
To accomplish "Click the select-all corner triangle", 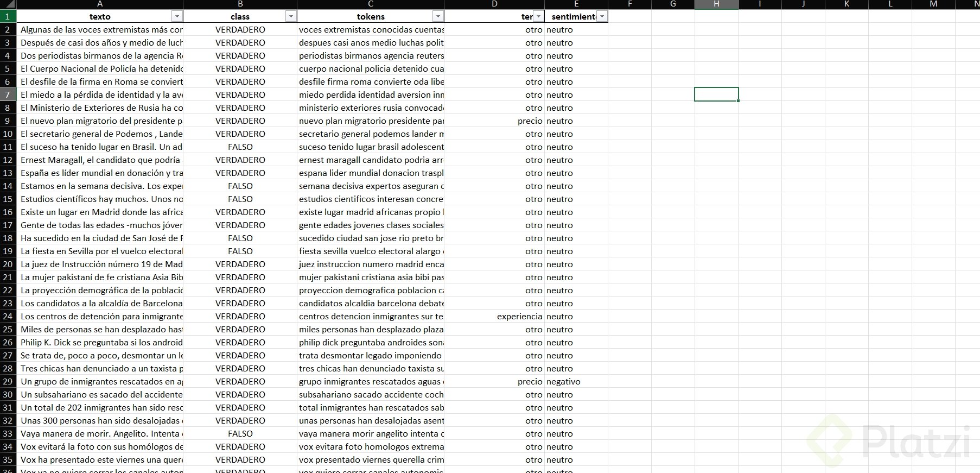I will [x=8, y=4].
